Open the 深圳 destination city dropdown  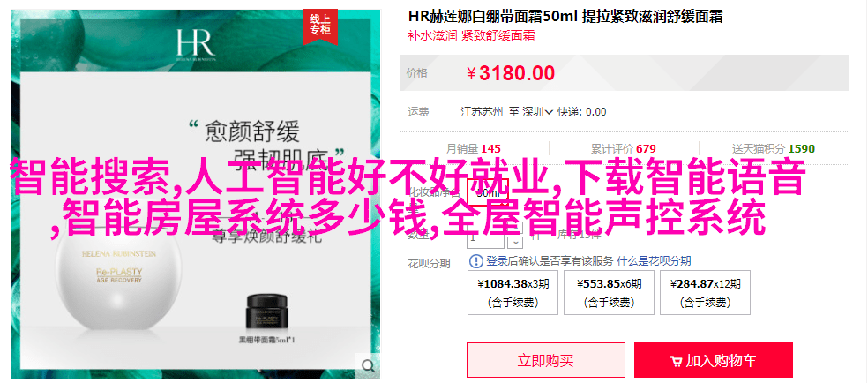click(x=537, y=112)
